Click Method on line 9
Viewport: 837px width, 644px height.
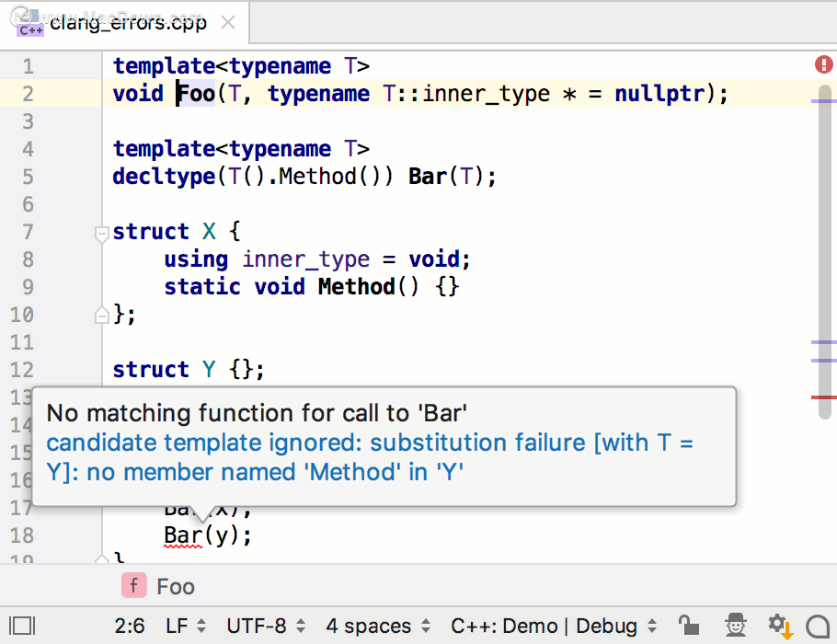pyautogui.click(x=357, y=287)
